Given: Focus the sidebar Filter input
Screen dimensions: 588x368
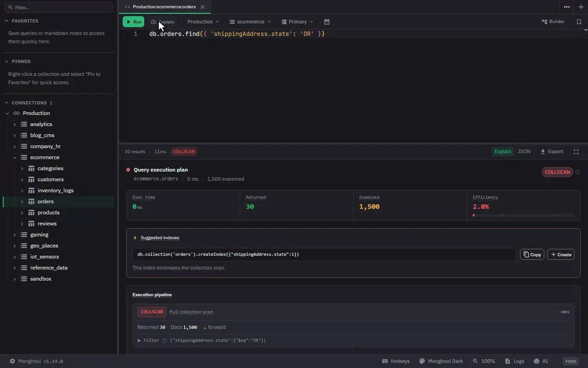Looking at the screenshot, I should pyautogui.click(x=58, y=7).
